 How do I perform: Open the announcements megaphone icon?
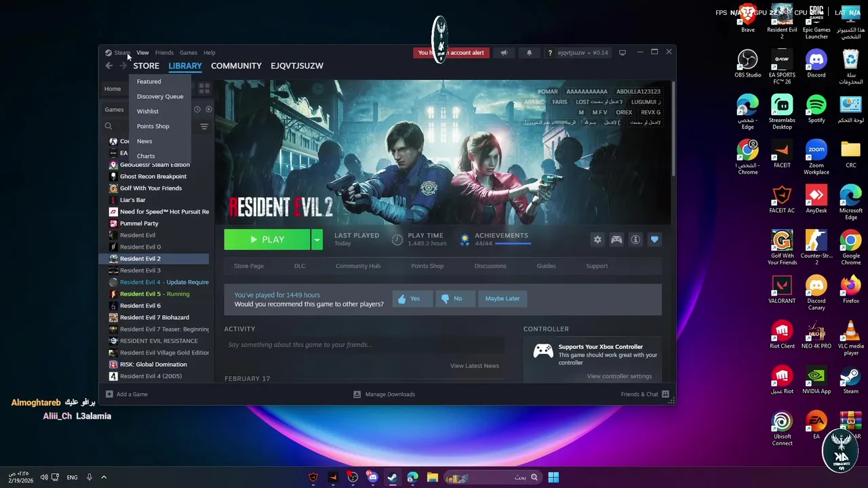point(504,52)
